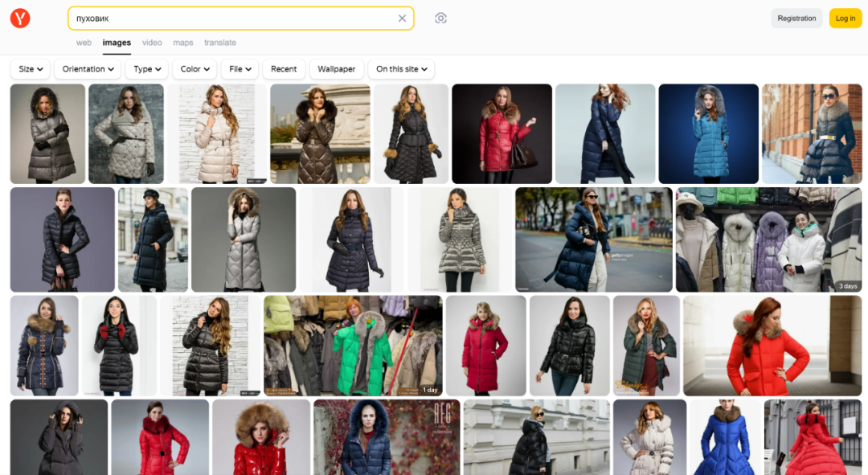Open the Color filter dropdown
Image resolution: width=868 pixels, height=475 pixels.
[194, 69]
